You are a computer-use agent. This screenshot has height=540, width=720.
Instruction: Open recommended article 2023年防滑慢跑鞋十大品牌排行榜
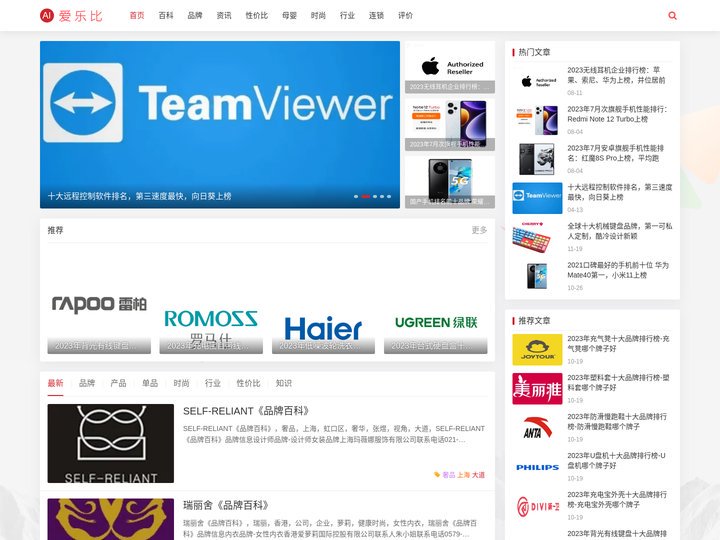point(617,422)
